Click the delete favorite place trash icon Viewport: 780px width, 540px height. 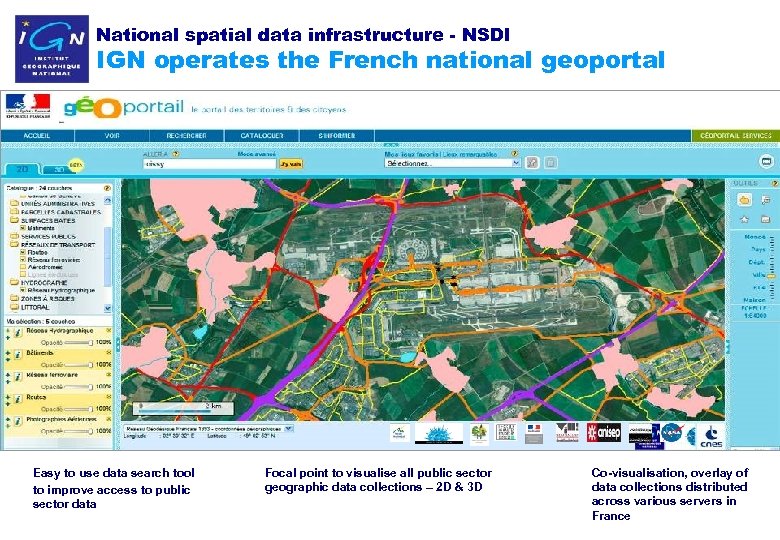551,163
